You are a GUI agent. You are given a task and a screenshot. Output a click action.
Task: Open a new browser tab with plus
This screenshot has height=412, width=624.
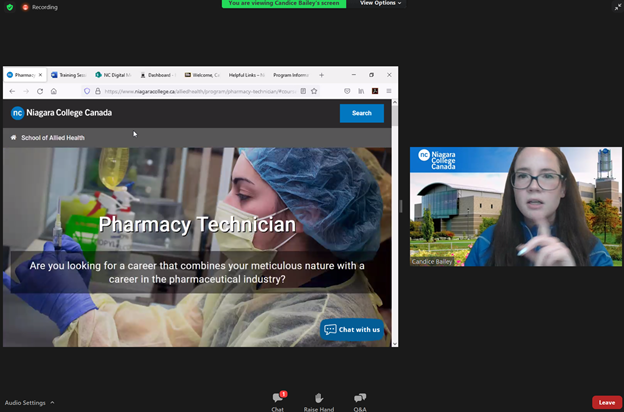pyautogui.click(x=322, y=75)
